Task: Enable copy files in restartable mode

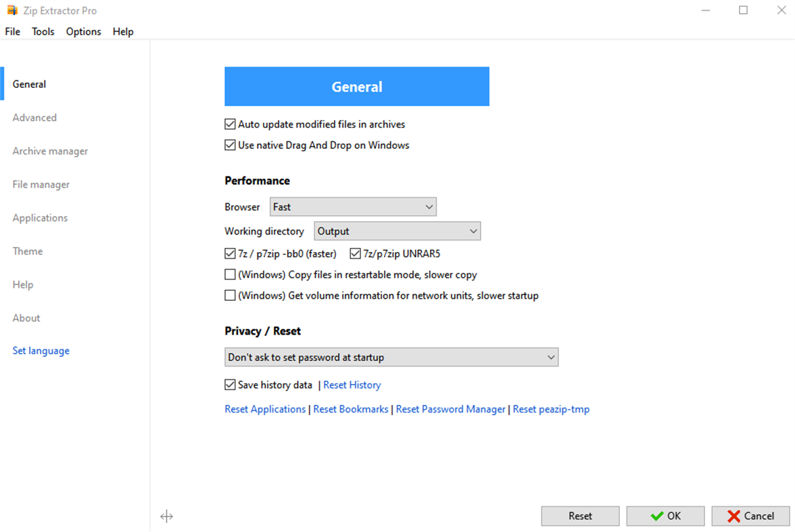Action: click(230, 274)
